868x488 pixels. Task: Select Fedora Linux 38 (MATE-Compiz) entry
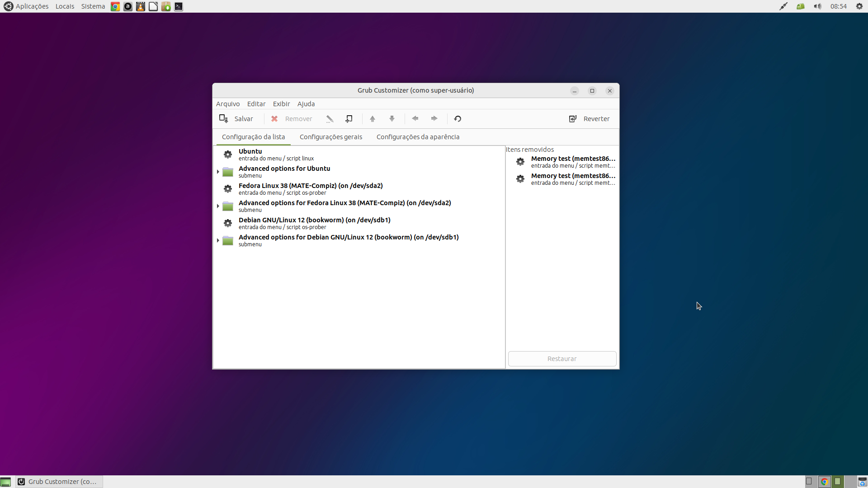pyautogui.click(x=359, y=189)
